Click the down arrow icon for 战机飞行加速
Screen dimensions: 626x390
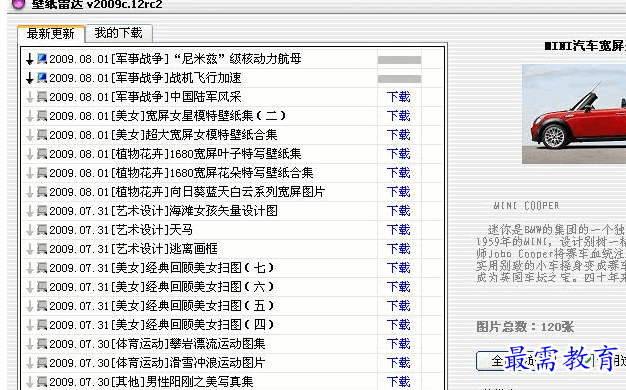[30, 78]
